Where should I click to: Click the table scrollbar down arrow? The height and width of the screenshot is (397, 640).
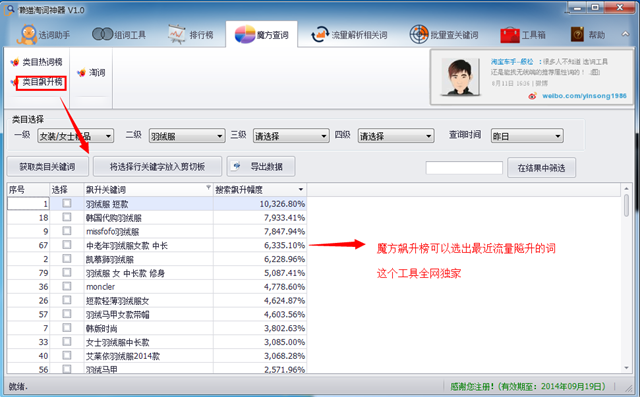pyautogui.click(x=627, y=368)
